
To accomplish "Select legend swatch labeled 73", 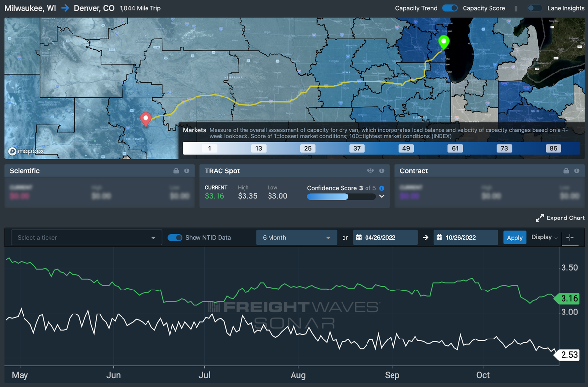I will tap(505, 148).
